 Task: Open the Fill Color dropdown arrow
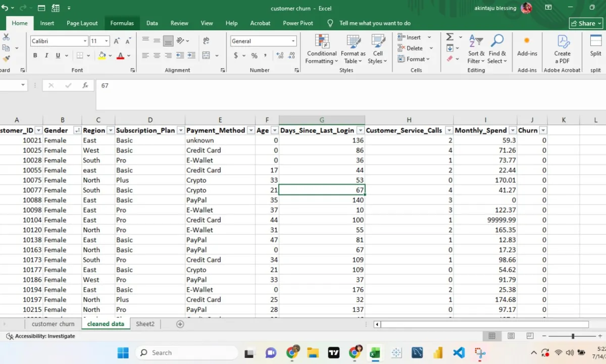(x=111, y=56)
